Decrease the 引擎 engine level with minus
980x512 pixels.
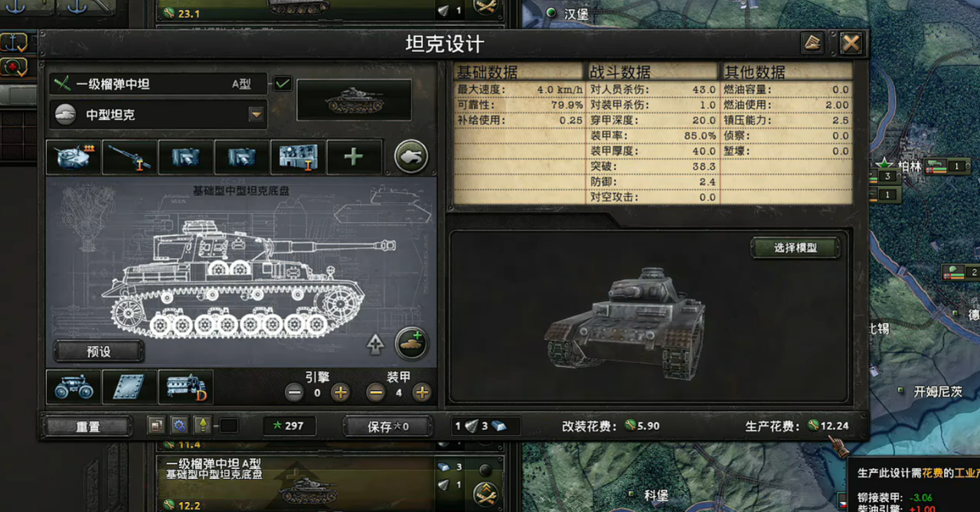coord(294,393)
